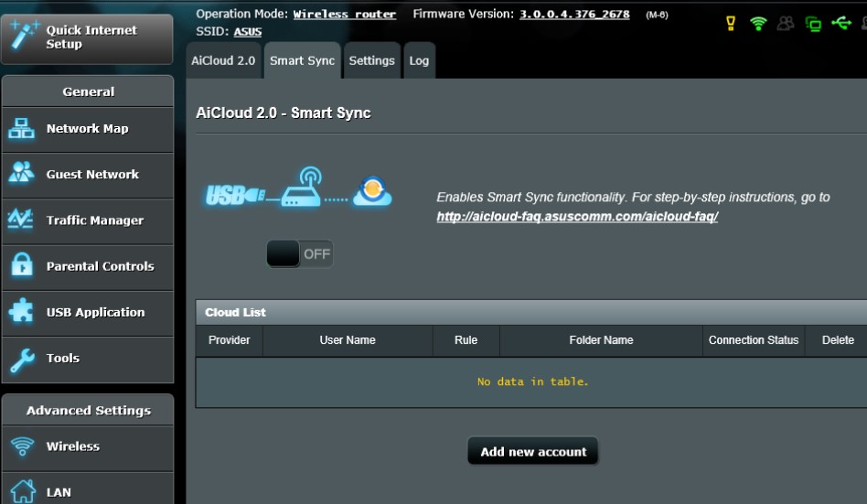Image resolution: width=867 pixels, height=504 pixels.
Task: Click the guest network users status icon
Action: click(x=786, y=24)
